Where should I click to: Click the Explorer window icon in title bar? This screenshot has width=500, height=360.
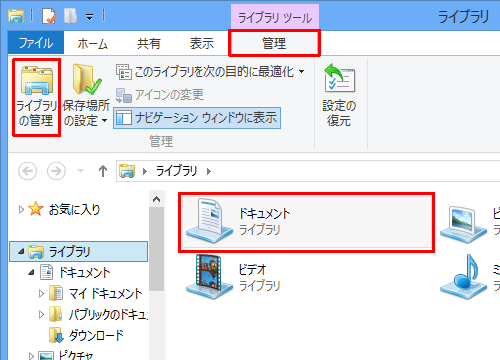click(16, 16)
